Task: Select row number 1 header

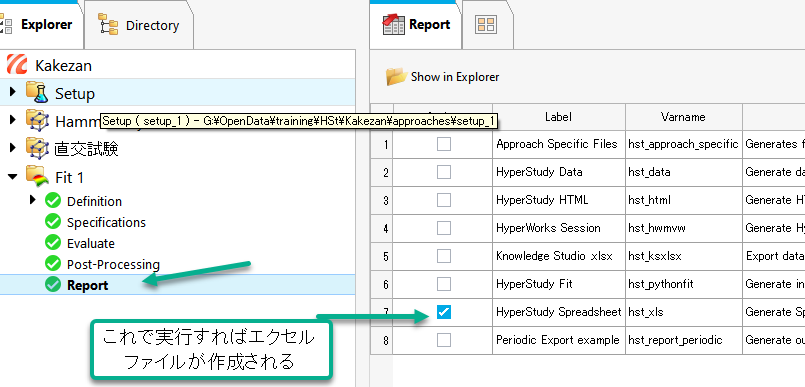Action: coord(381,144)
